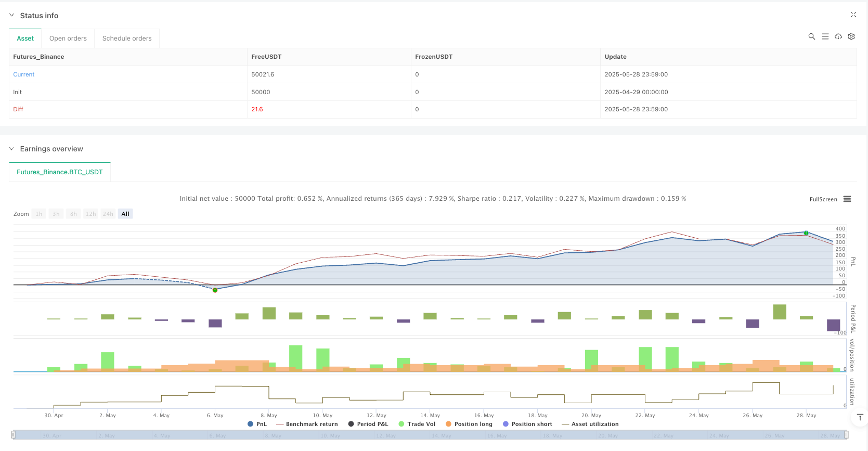
Task: Click the scroll-to-top arrow icon
Action: 860,417
